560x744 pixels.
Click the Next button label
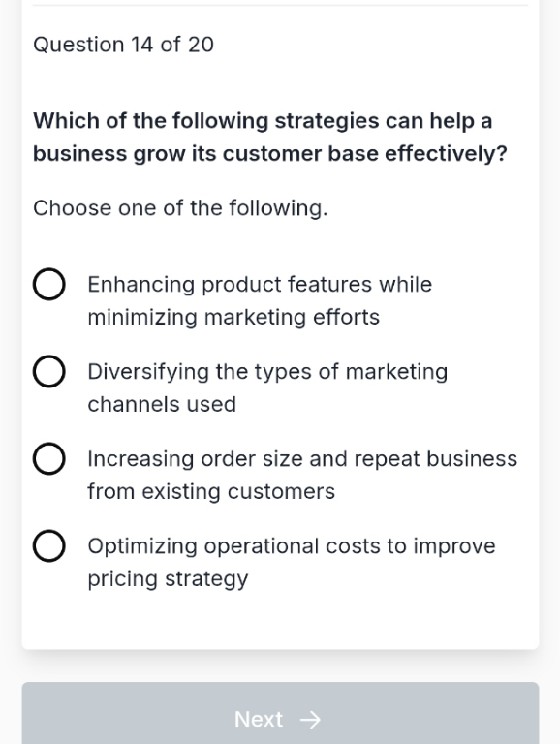(259, 720)
